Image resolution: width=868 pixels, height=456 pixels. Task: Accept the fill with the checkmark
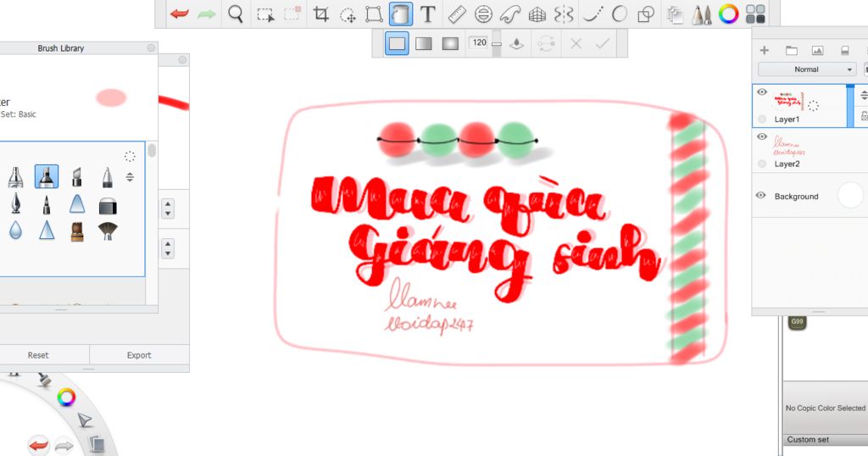pyautogui.click(x=603, y=43)
